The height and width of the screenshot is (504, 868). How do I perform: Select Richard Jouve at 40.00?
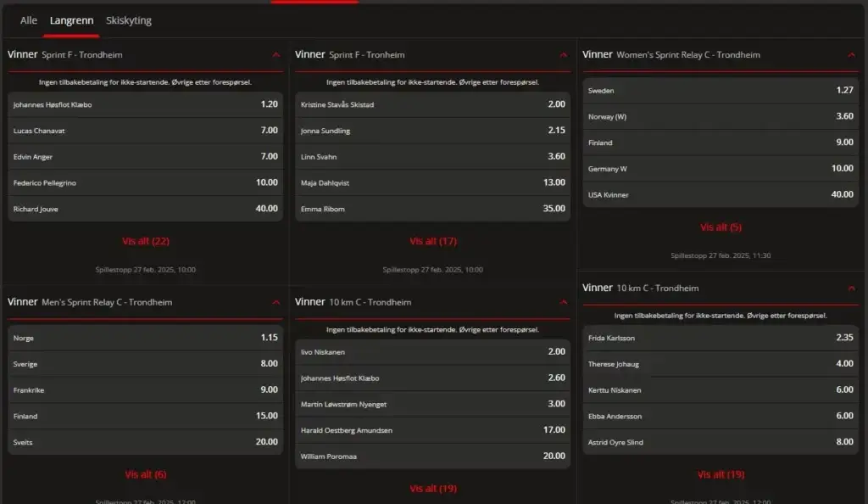(146, 209)
